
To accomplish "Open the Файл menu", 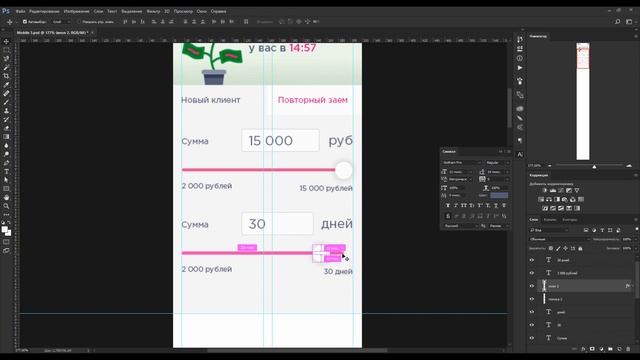I will (20, 11).
